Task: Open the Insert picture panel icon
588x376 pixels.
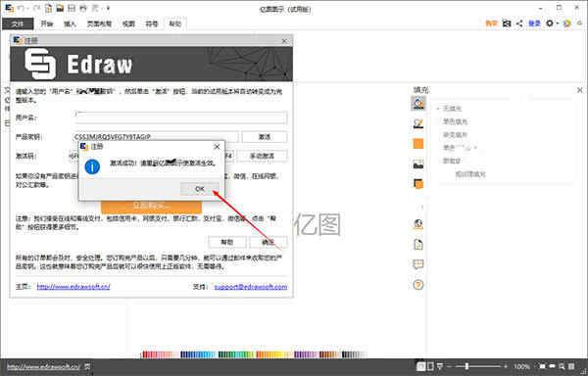Action: pos(418,164)
